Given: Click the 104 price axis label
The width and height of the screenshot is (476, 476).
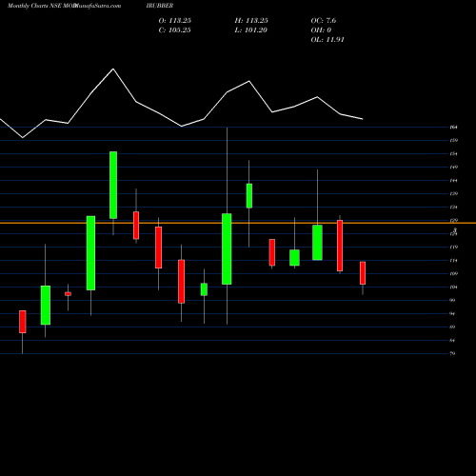Looking at the screenshot, I should pyautogui.click(x=454, y=288).
